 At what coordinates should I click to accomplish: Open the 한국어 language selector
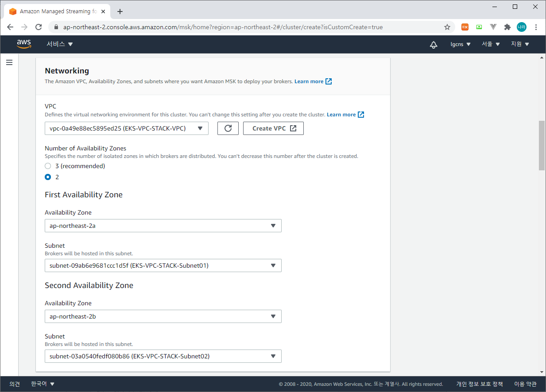[x=43, y=384]
